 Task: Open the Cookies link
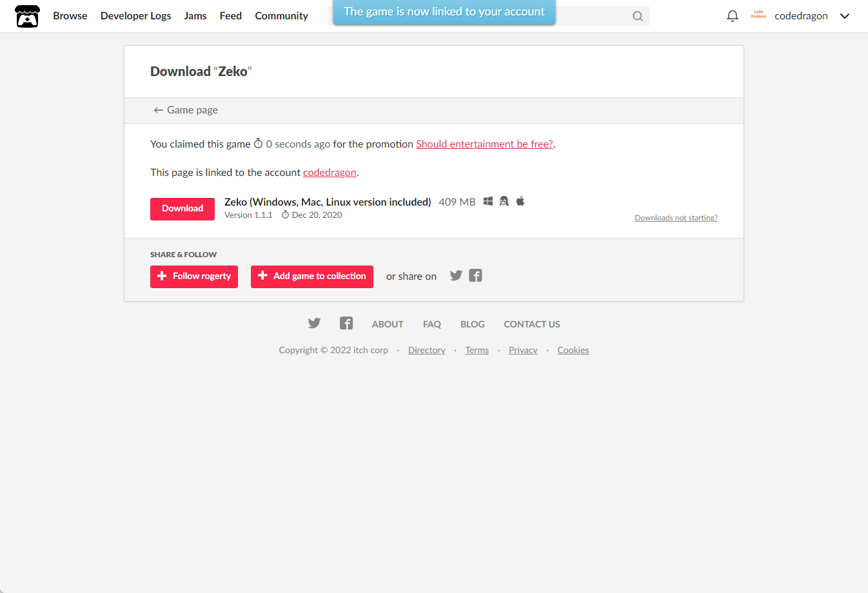(x=573, y=350)
